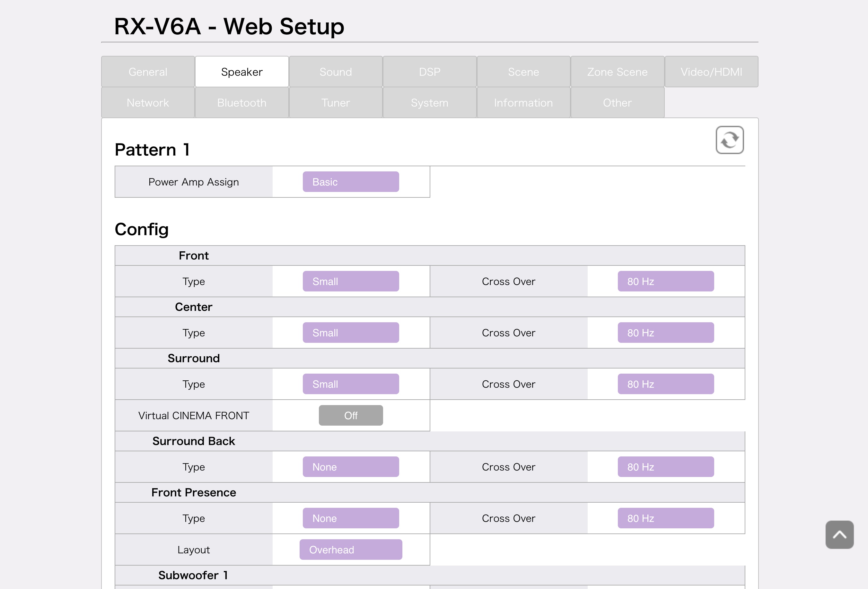Open the Surround speaker Type dropdown
This screenshot has height=589, width=868.
(351, 384)
